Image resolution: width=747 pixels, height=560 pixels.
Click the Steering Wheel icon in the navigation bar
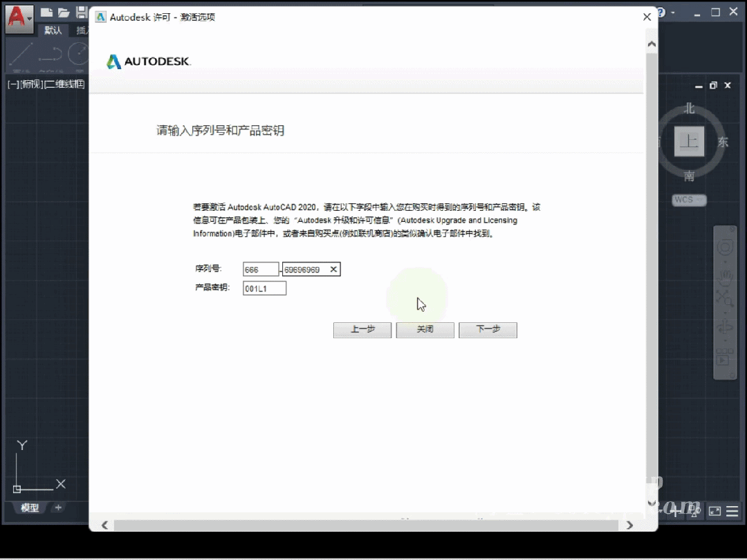click(725, 247)
